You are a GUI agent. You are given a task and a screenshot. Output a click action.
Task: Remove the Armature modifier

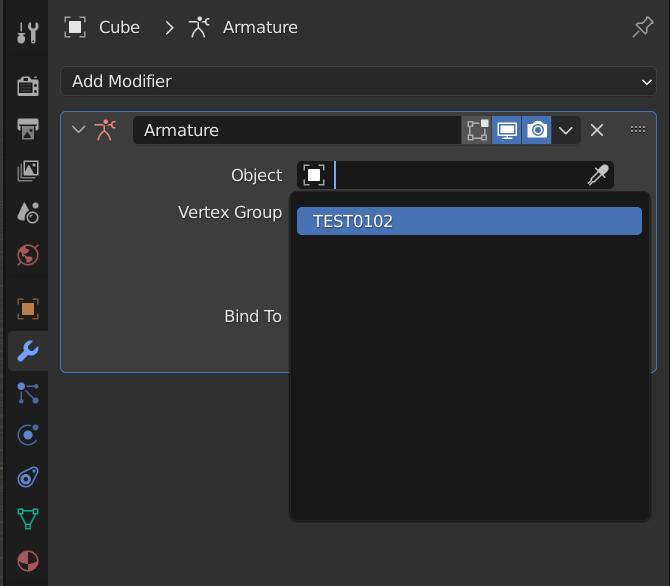597,130
